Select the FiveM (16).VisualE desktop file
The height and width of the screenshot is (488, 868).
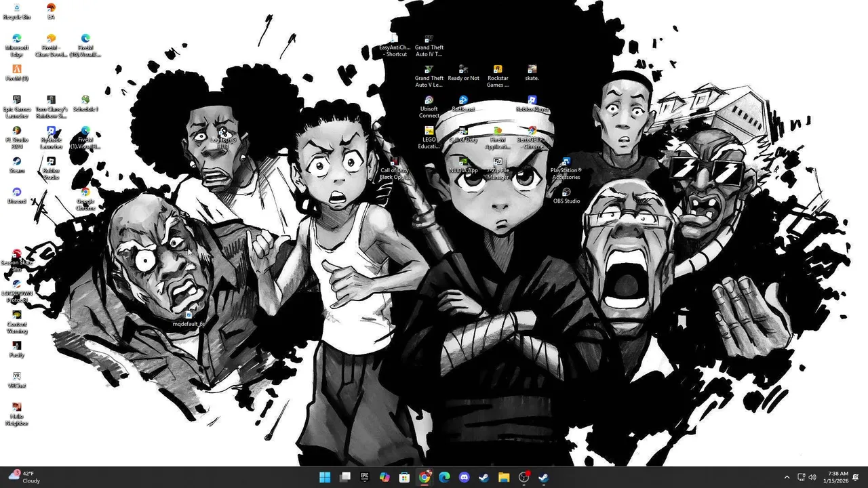(85, 45)
